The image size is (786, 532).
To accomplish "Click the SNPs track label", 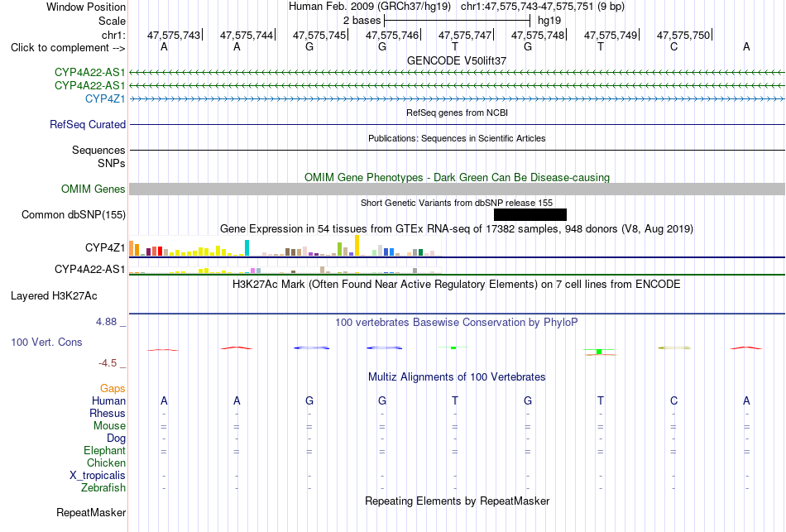I will (x=112, y=163).
